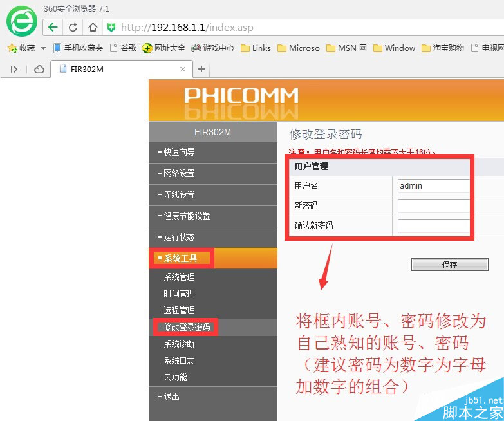This screenshot has width=504, height=421.
Task: Reload the page with refresh icon
Action: coord(73,27)
